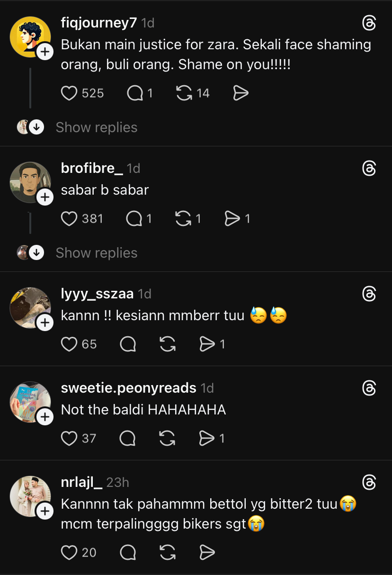
Task: Repost nrlajl_'s comment
Action: coord(168,552)
